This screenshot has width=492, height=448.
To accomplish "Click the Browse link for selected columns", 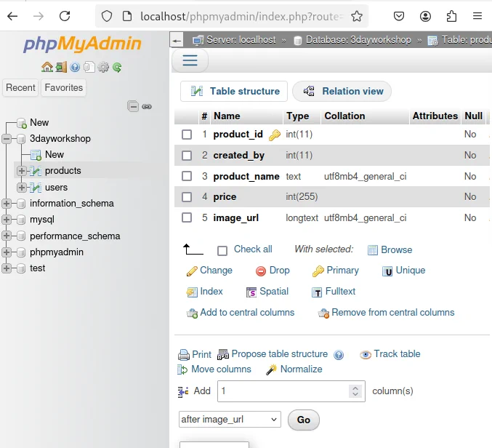I will tap(396, 250).
